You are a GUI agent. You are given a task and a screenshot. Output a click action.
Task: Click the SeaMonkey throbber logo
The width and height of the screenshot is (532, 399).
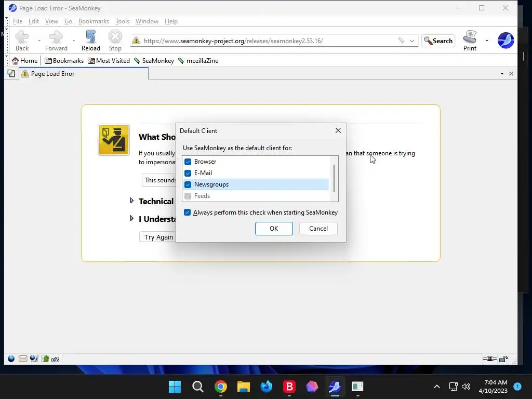[x=506, y=41]
